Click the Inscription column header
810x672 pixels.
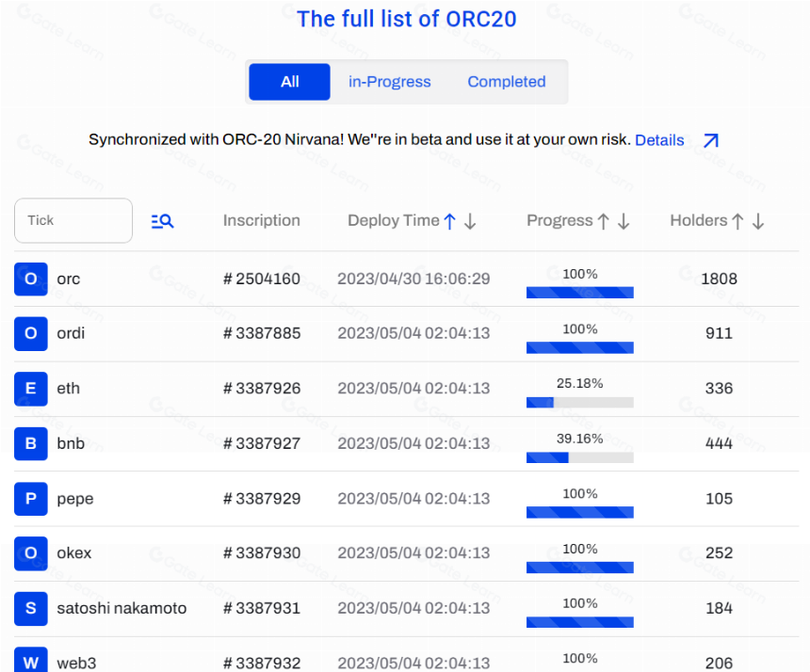pos(262,220)
